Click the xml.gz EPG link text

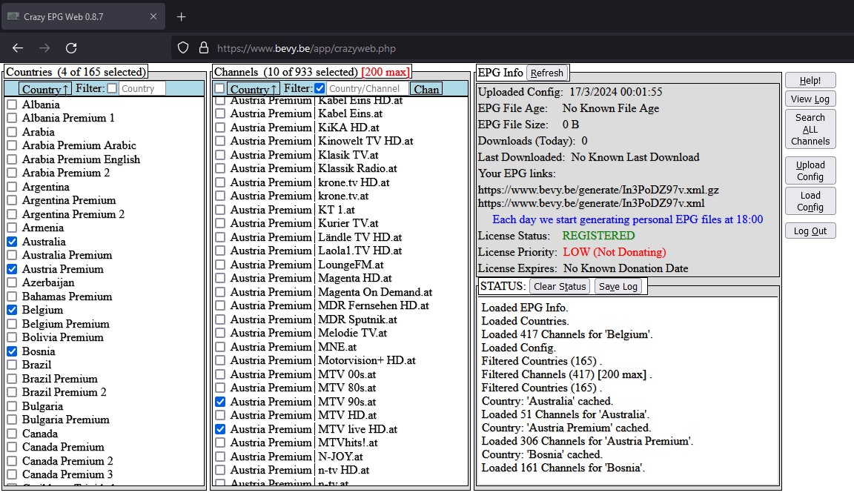click(x=598, y=190)
